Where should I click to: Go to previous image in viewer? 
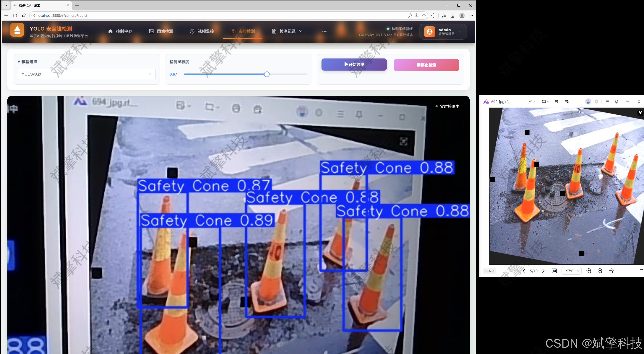pos(524,271)
